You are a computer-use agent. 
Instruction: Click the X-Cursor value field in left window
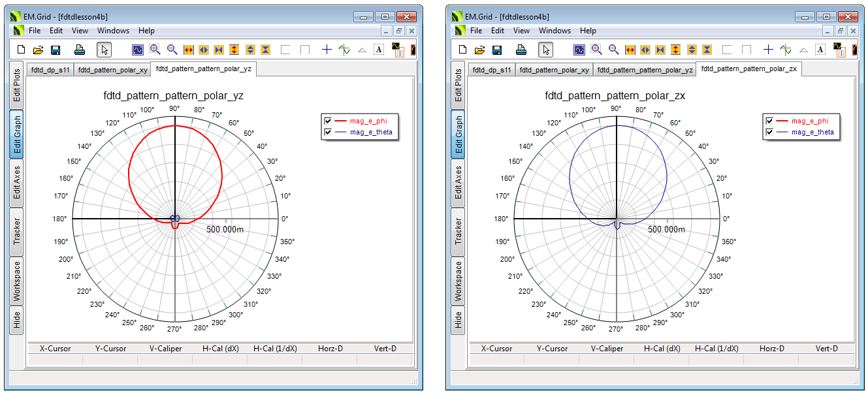[54, 360]
